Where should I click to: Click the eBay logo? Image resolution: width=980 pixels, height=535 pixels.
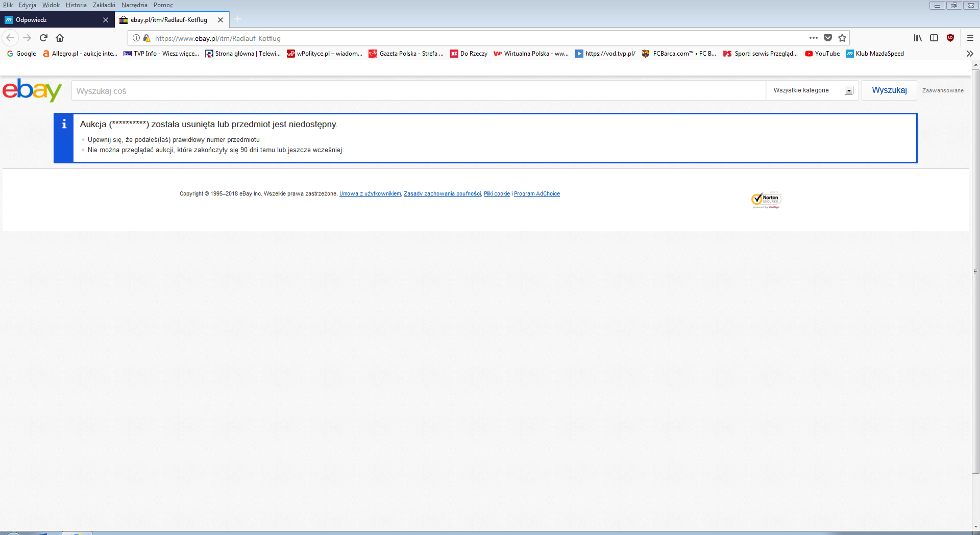(32, 90)
